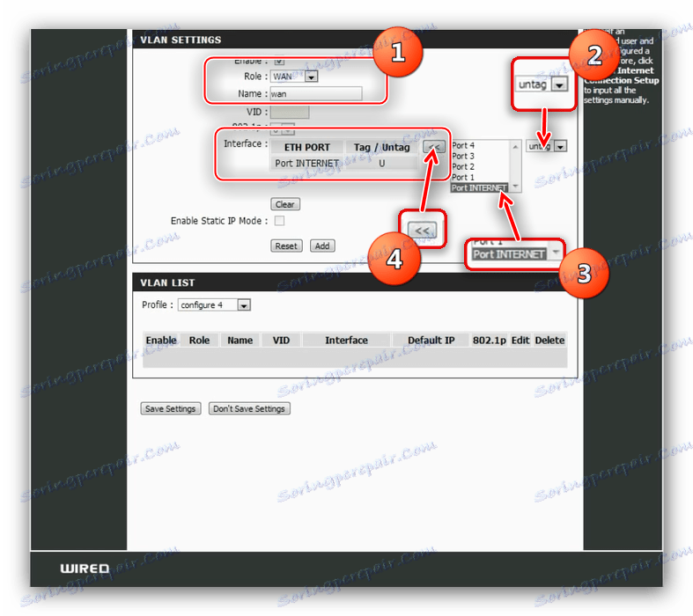The image size is (693, 616).
Task: Click the Tag / Untag column header
Action: pos(382,147)
